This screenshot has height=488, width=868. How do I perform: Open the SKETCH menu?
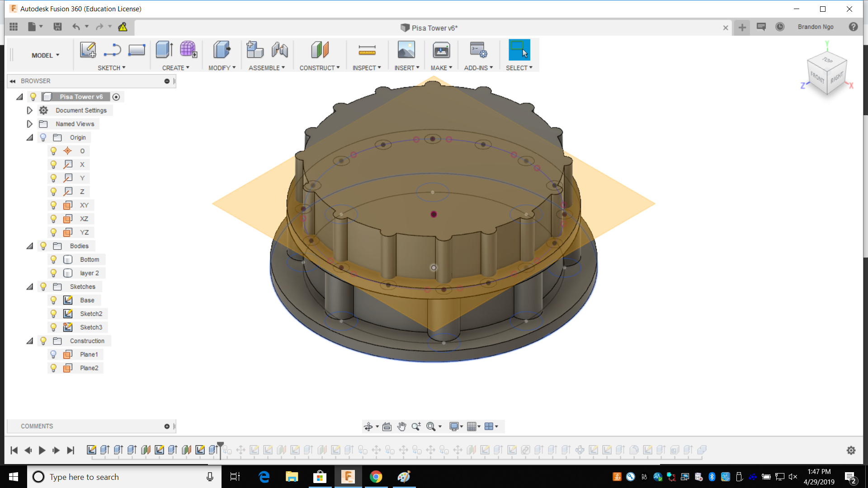pyautogui.click(x=112, y=68)
